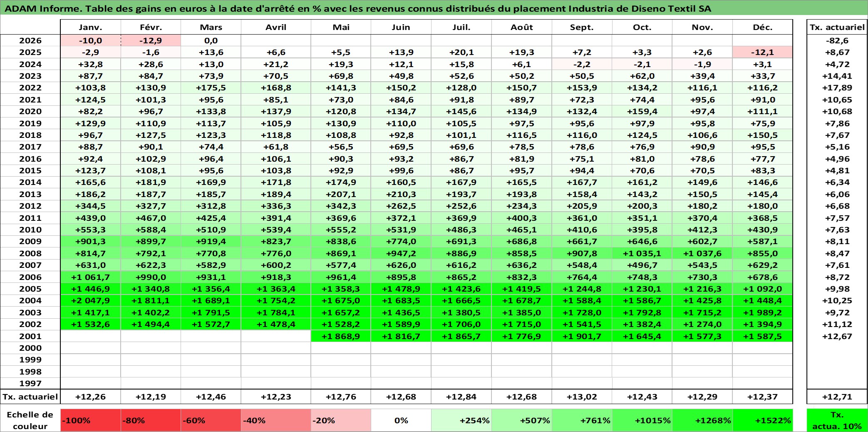Click the +210,3 cell in June 2013

pyautogui.click(x=401, y=194)
